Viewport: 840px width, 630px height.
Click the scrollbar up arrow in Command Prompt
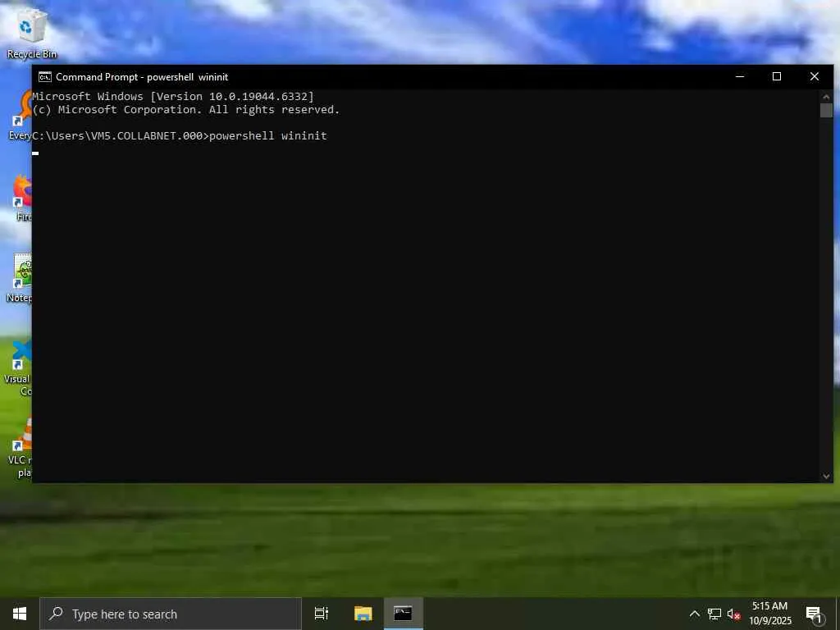tap(826, 97)
